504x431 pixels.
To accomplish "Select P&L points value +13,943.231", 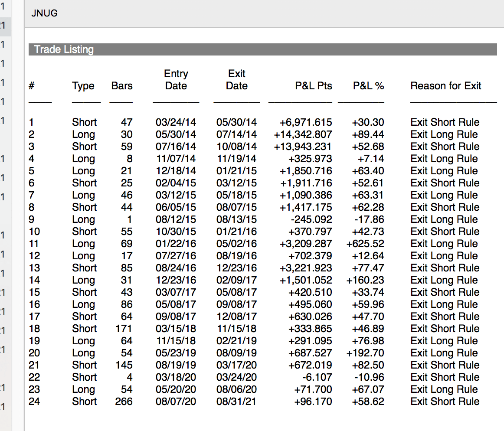I will coord(303,147).
